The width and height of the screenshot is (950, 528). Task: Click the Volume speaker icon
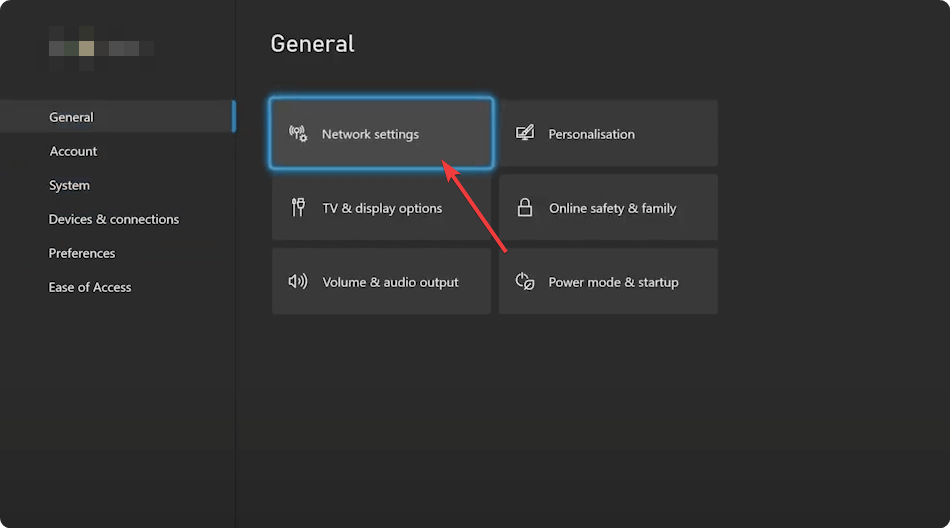[297, 282]
